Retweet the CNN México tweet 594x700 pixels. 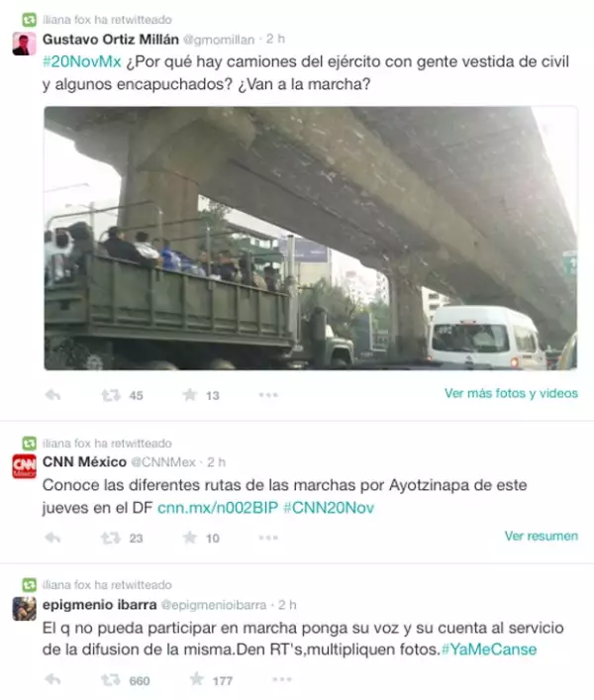[111, 538]
